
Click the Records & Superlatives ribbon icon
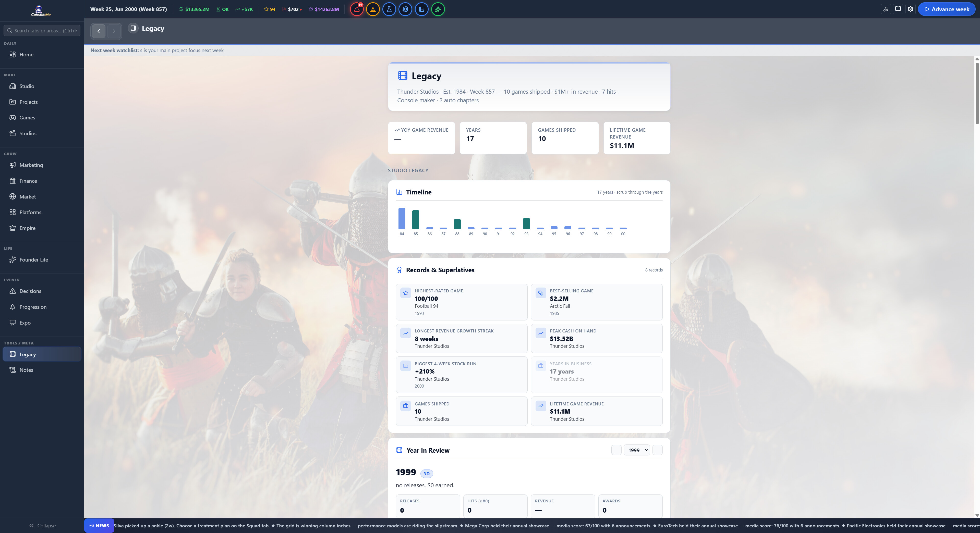(x=399, y=270)
